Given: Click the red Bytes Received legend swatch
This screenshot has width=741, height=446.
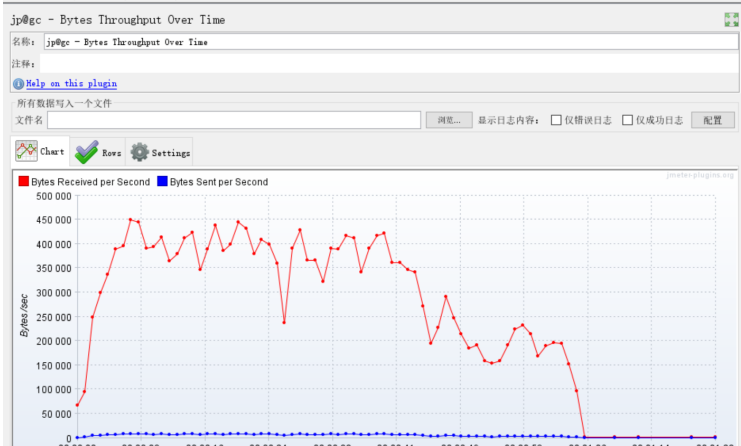Looking at the screenshot, I should pos(24,181).
